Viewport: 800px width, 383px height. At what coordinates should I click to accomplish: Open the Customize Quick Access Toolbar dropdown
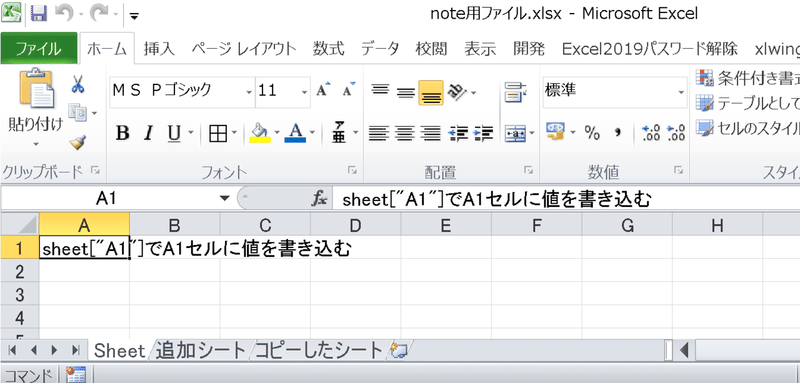(x=134, y=16)
